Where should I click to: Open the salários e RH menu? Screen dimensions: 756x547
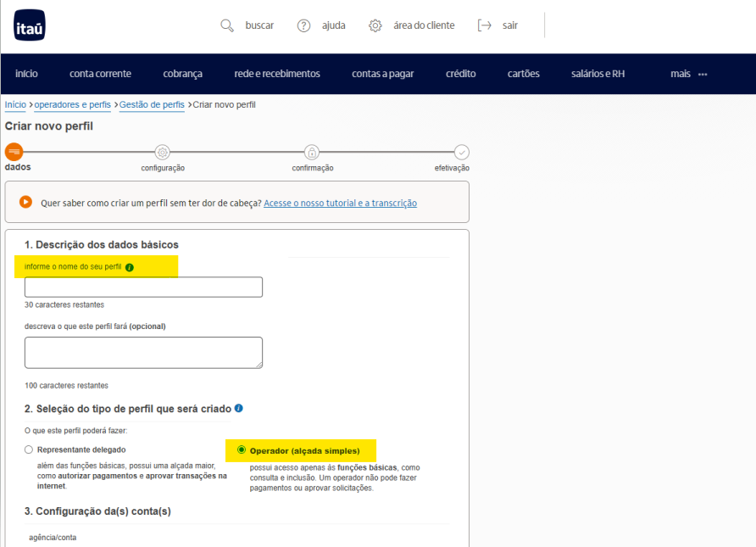(x=598, y=74)
